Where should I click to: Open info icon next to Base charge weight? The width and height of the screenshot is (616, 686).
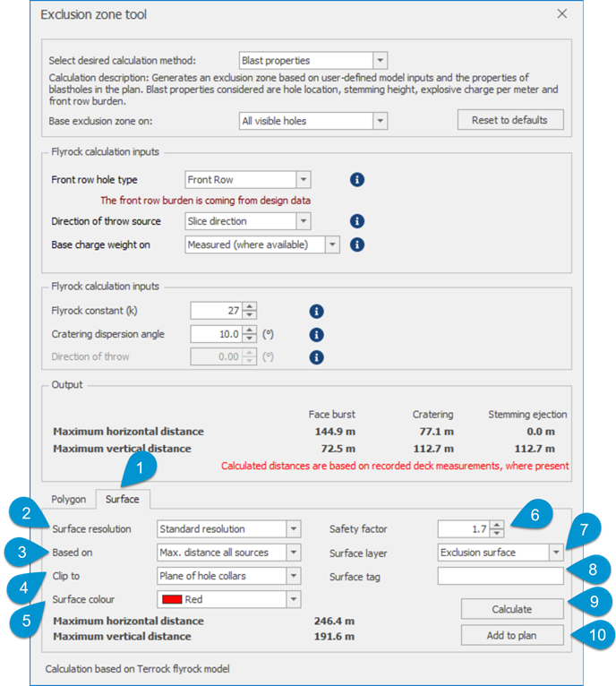tap(357, 244)
